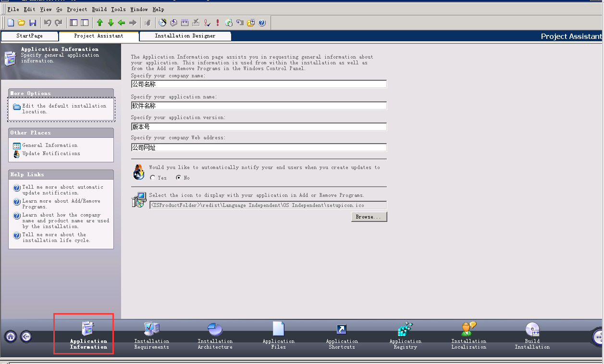Click the Browse... button
The image size is (604, 364).
coord(369,217)
